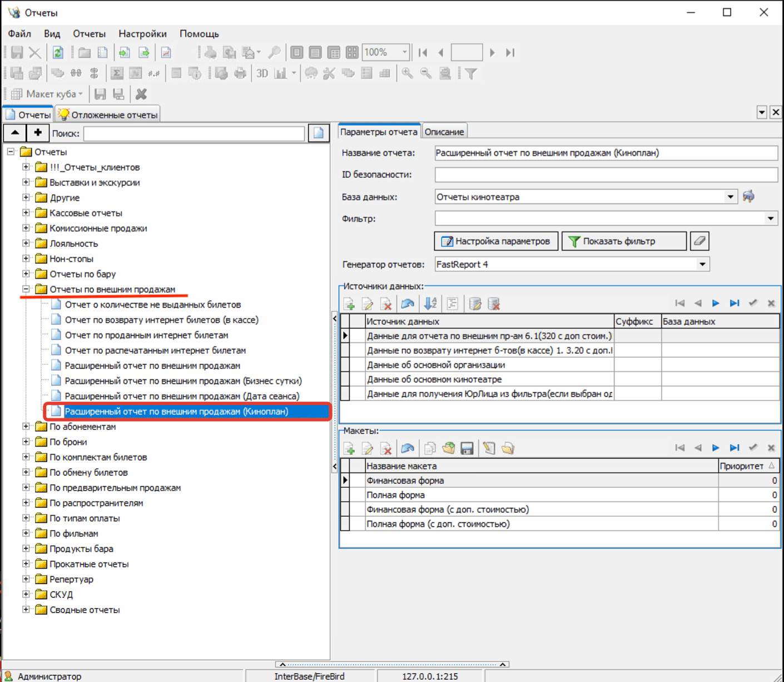Sort data sources alphabetically

tap(430, 304)
